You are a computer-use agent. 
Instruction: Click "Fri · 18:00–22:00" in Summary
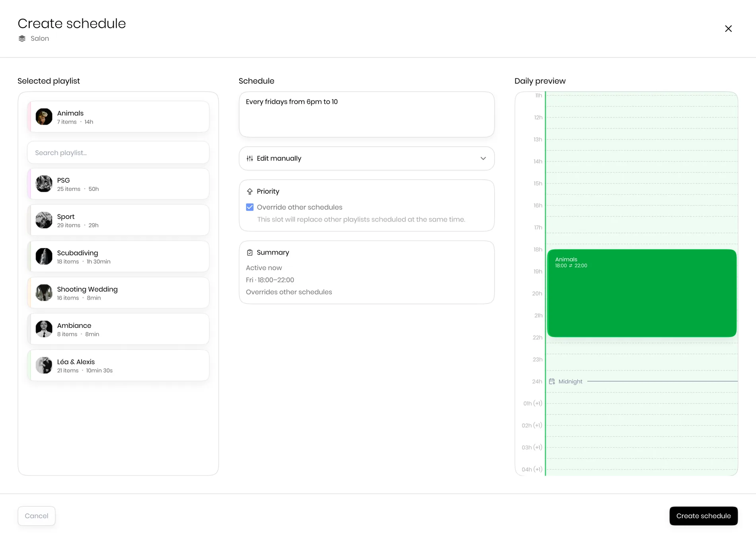coord(270,280)
